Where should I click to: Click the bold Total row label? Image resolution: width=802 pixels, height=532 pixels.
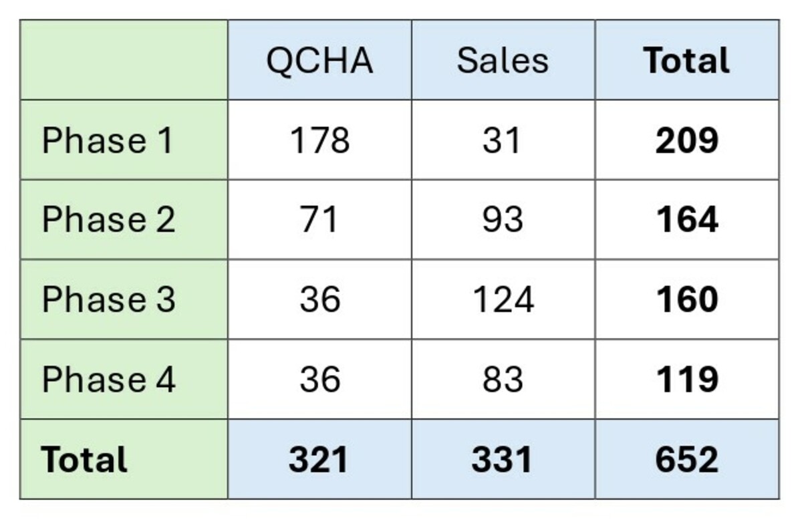(124, 459)
